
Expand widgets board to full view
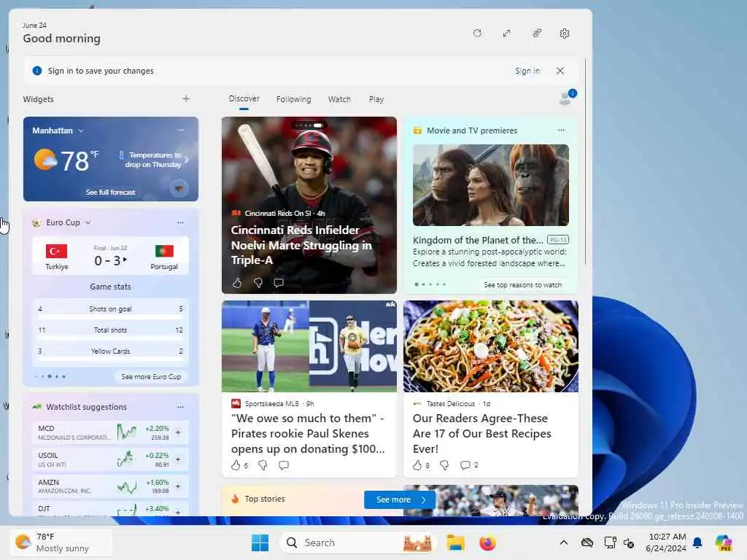pos(506,34)
